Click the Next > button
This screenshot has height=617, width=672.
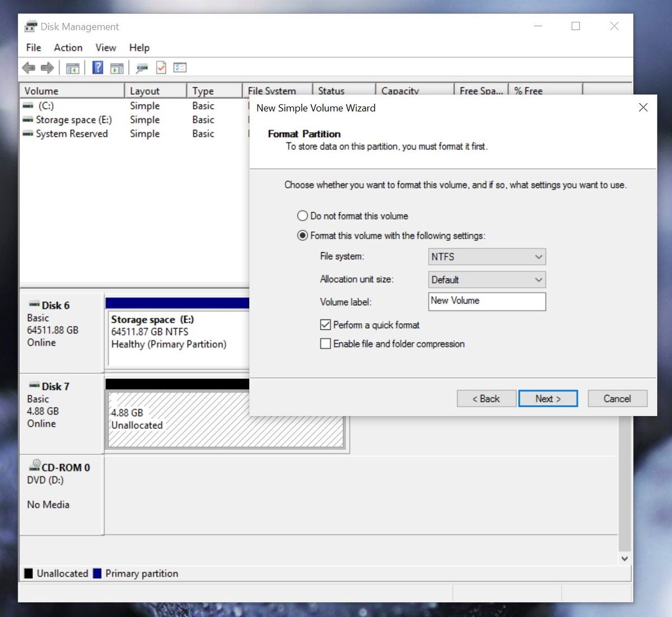548,398
